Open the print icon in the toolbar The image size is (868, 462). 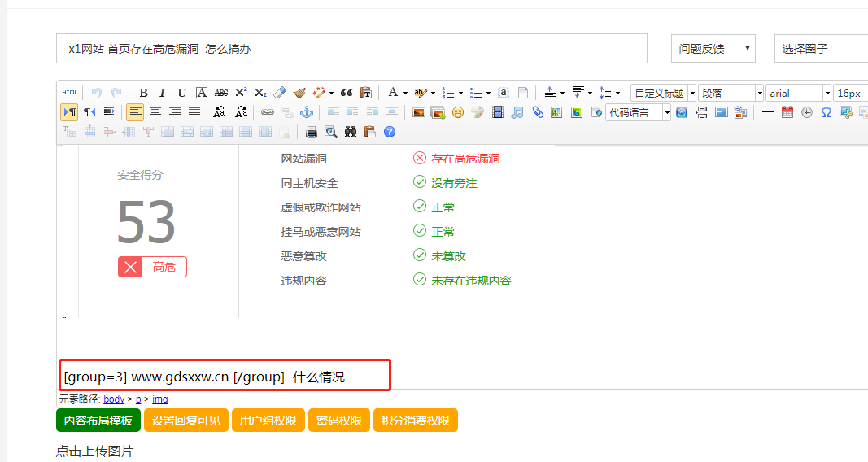pyautogui.click(x=311, y=132)
